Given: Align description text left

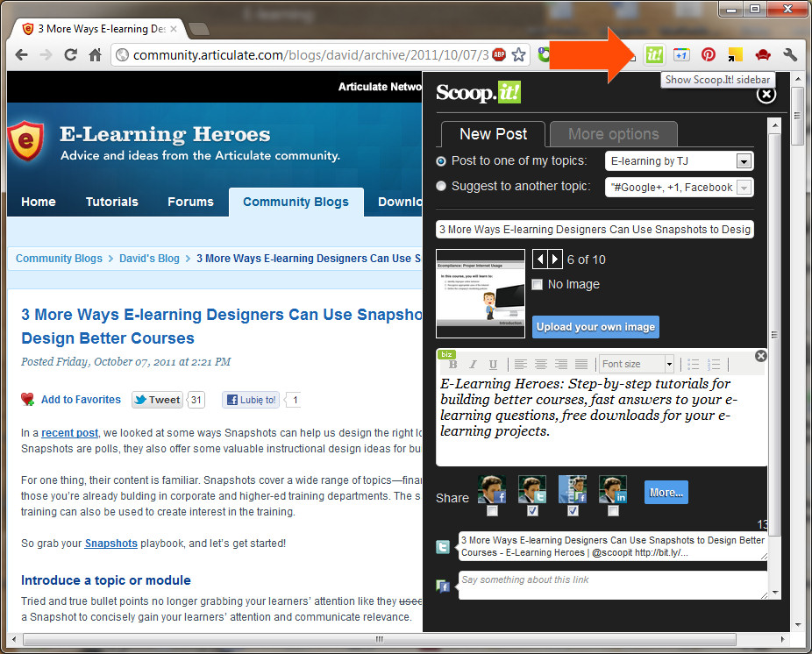Looking at the screenshot, I should click(x=521, y=364).
